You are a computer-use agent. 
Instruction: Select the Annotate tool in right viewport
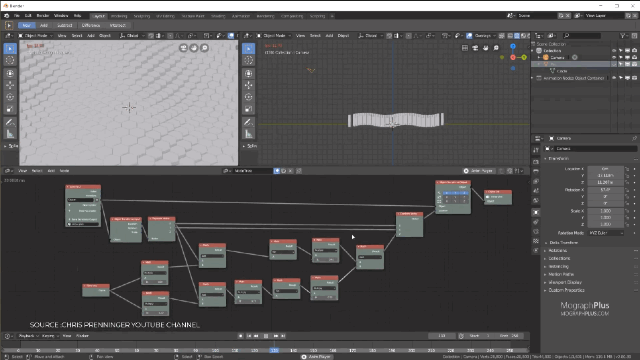pyautogui.click(x=249, y=122)
